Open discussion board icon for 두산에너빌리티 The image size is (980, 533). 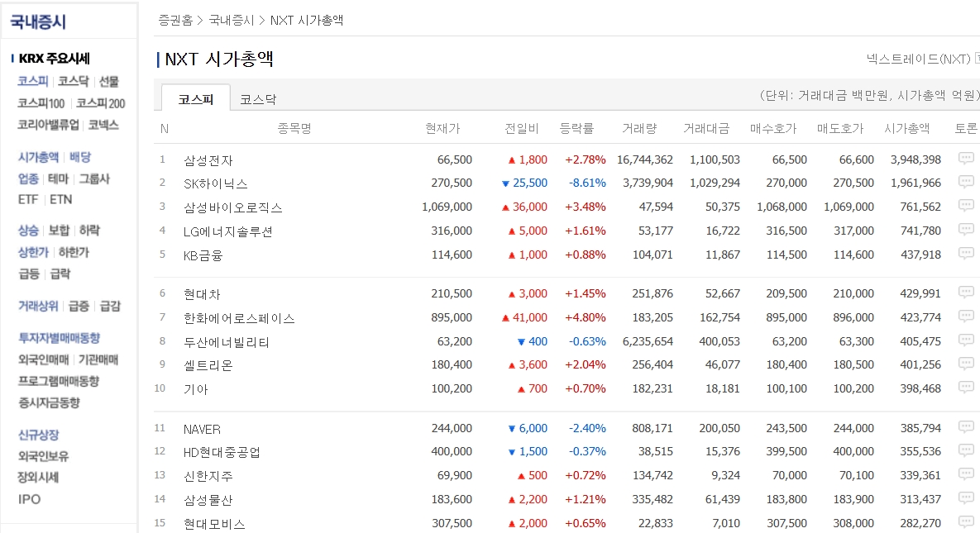(966, 340)
